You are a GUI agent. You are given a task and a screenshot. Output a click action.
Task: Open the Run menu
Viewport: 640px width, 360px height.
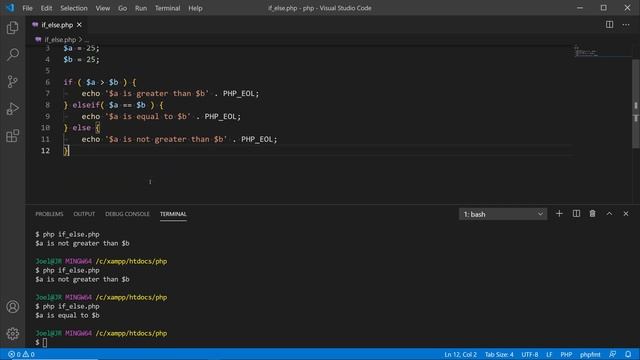[141, 8]
